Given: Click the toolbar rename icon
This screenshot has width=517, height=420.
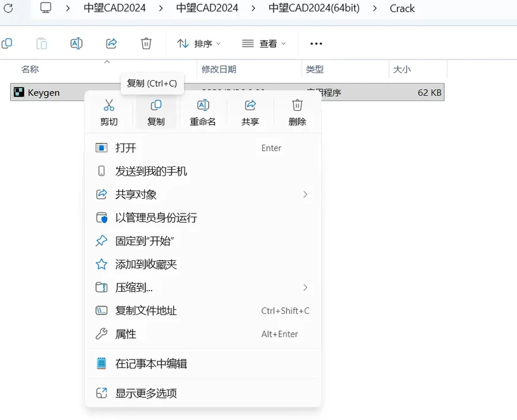Looking at the screenshot, I should pos(76,43).
